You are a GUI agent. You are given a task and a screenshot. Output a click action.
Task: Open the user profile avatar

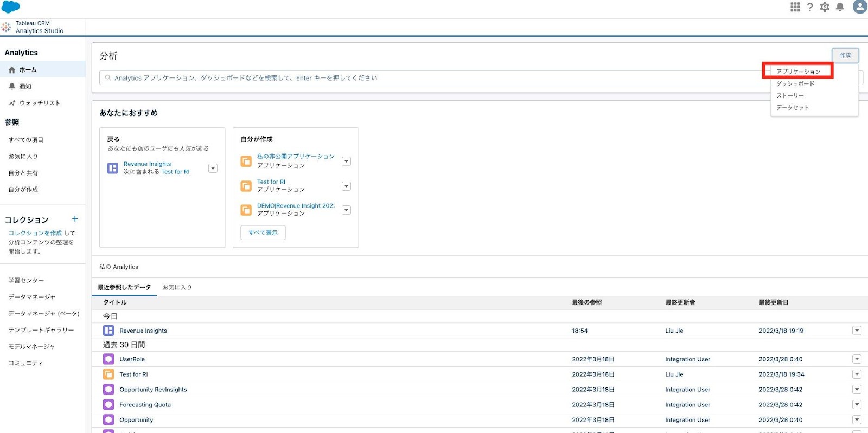click(x=860, y=7)
